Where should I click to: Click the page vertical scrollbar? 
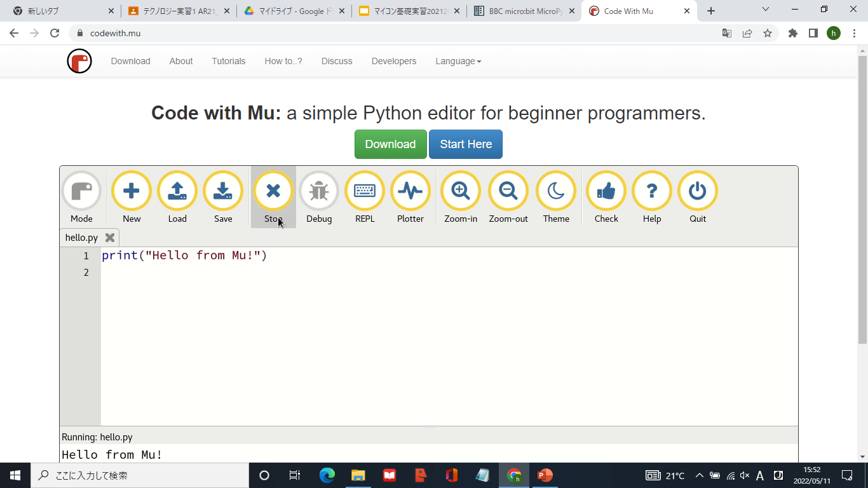click(x=862, y=200)
